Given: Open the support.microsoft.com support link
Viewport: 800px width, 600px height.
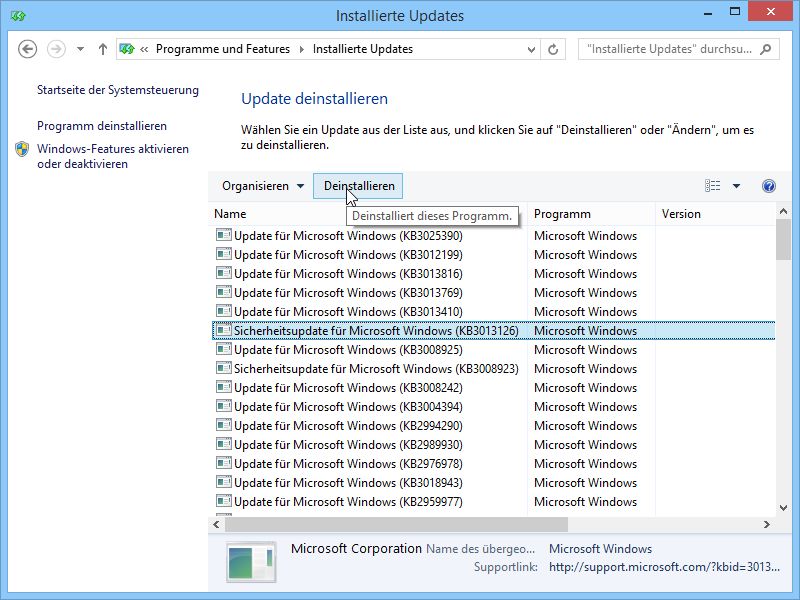Looking at the screenshot, I should [x=664, y=567].
